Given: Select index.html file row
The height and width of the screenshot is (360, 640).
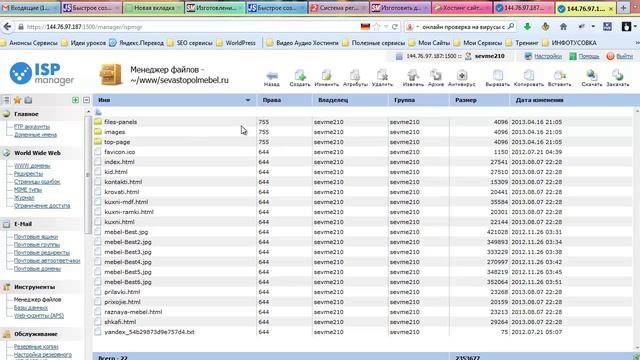Looking at the screenshot, I should tap(362, 162).
